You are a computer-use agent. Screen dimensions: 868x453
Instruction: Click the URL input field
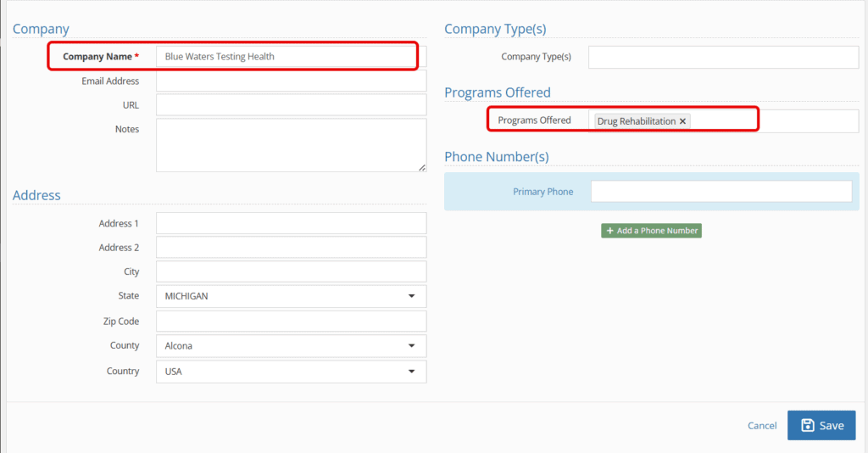(x=292, y=104)
